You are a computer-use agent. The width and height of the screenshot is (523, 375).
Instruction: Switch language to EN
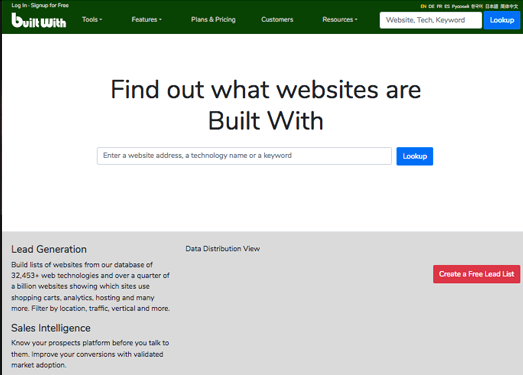424,6
